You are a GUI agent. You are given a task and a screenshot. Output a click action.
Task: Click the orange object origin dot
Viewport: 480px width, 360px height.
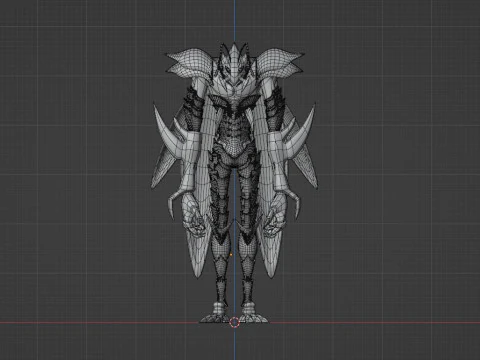click(231, 255)
